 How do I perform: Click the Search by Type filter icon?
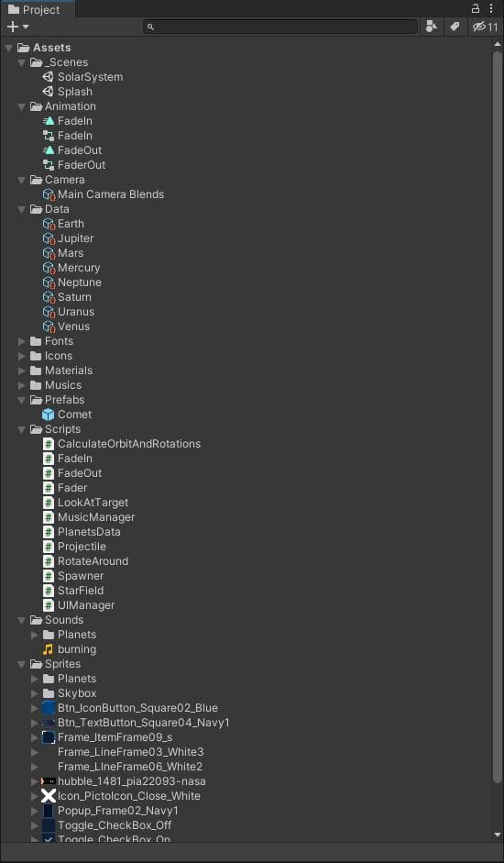pyautogui.click(x=432, y=27)
